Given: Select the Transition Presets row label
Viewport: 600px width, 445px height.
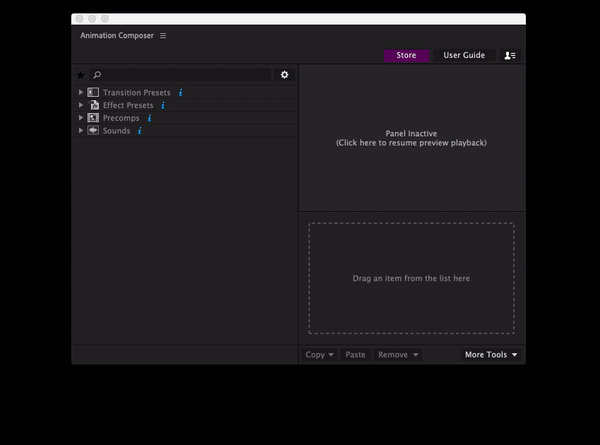Looking at the screenshot, I should pos(137,93).
